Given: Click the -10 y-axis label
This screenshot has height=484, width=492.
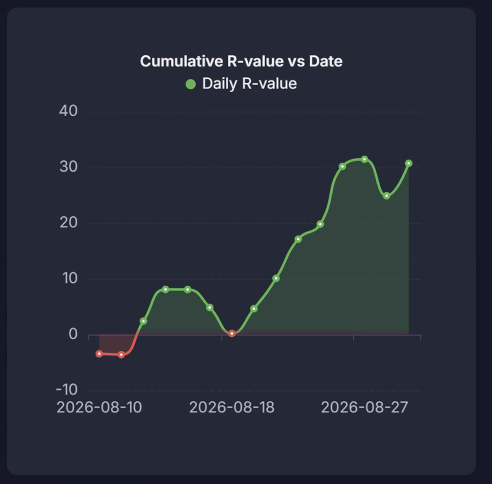Looking at the screenshot, I should click(67, 389).
